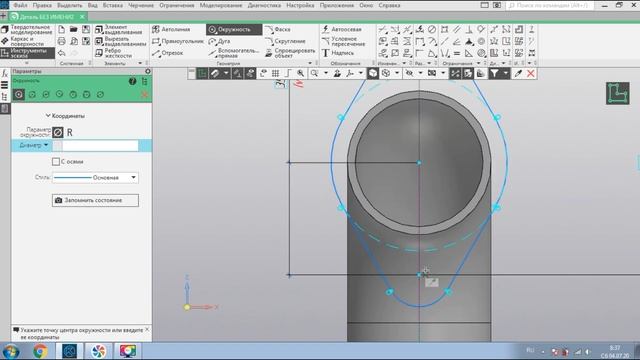Expand the Геометрия group arrow

[310, 63]
